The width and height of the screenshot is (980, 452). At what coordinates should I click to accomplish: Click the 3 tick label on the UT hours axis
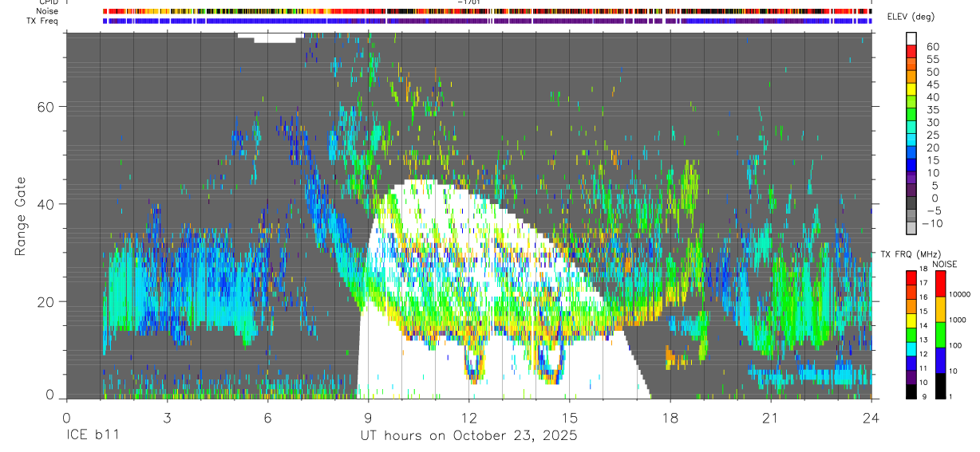167,418
